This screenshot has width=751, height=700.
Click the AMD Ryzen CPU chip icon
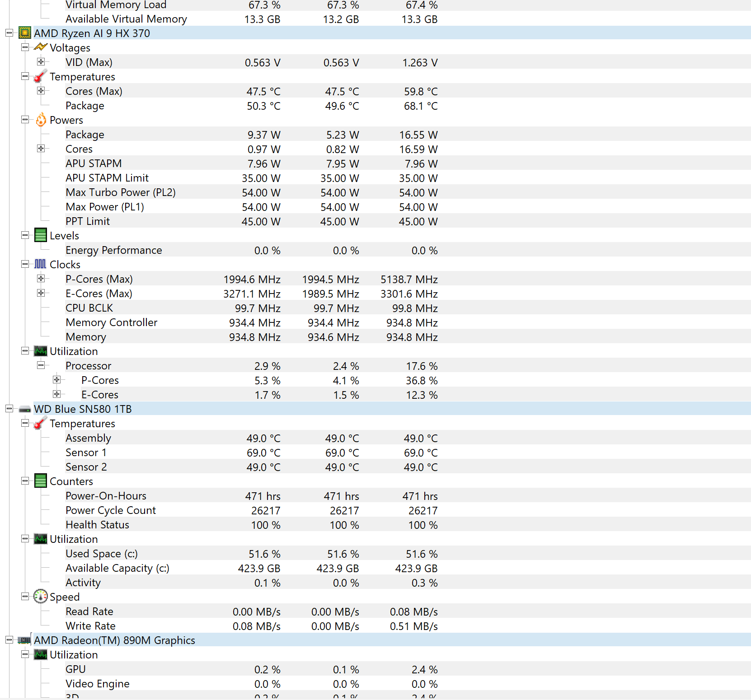click(25, 33)
